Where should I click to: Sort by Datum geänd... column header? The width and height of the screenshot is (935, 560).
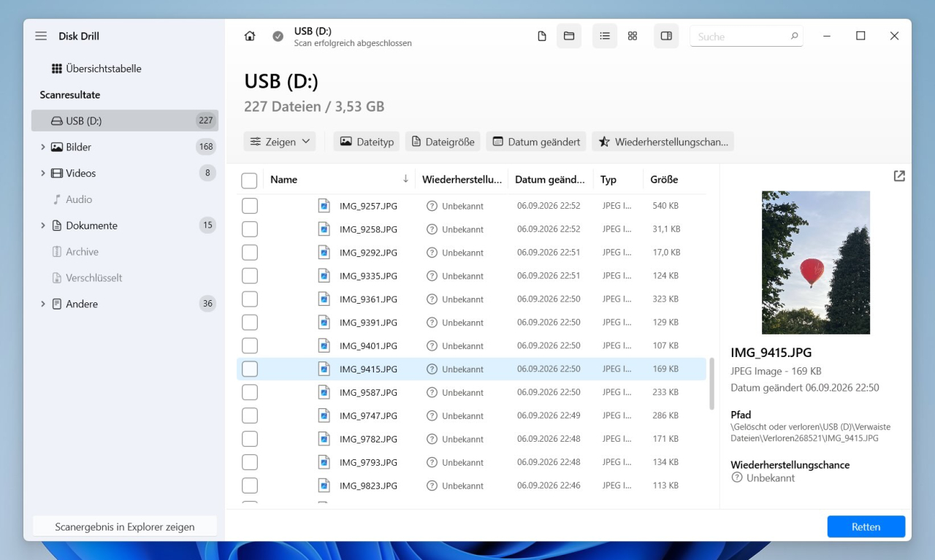click(550, 179)
